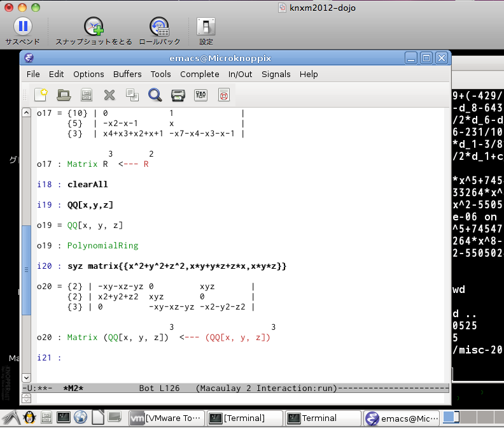Select the first workspace in the pager
Screen dimensions: 504x428
tap(451, 417)
